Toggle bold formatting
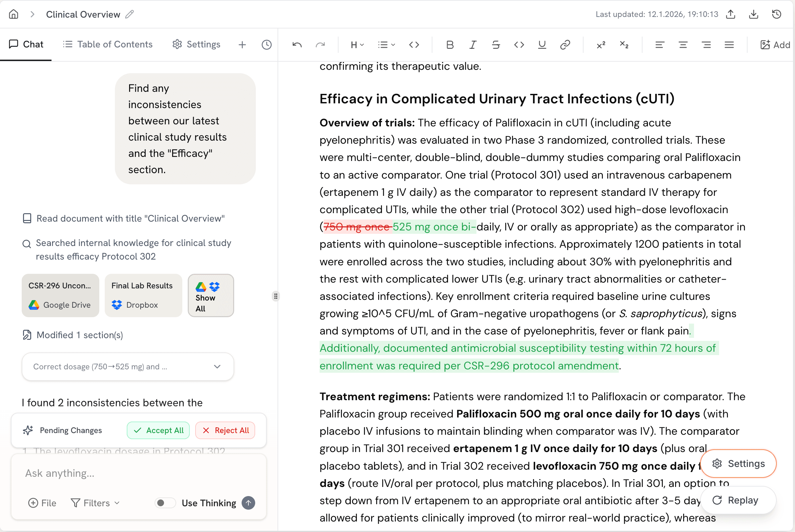This screenshot has height=532, width=795. [450, 44]
